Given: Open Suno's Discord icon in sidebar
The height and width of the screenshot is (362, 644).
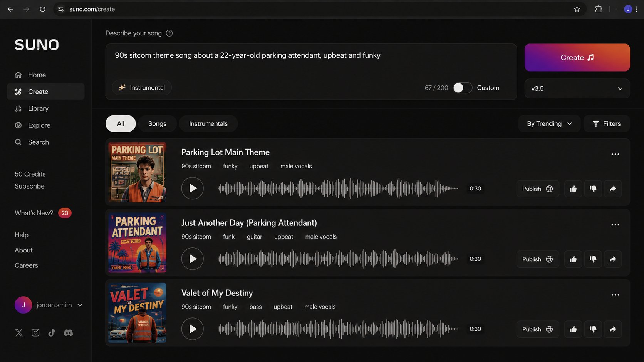Looking at the screenshot, I should [68, 333].
